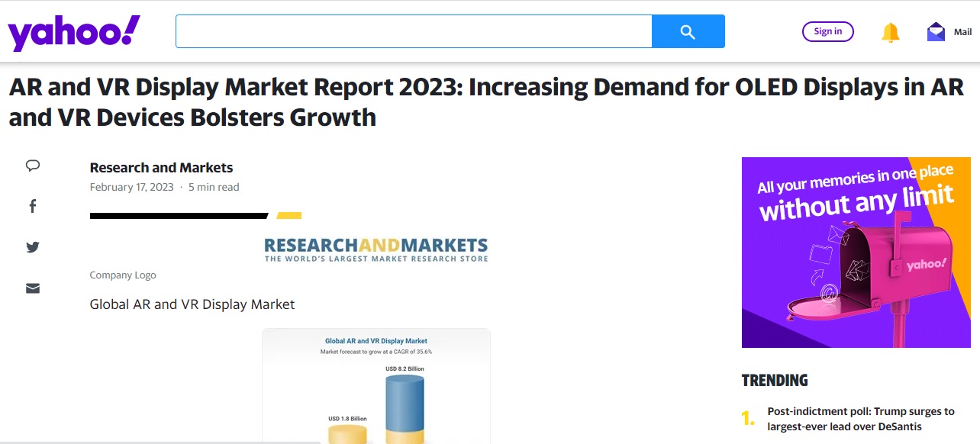Click the 'USD 8.2 Billion' chart label
This screenshot has width=980, height=444.
pyautogui.click(x=405, y=369)
